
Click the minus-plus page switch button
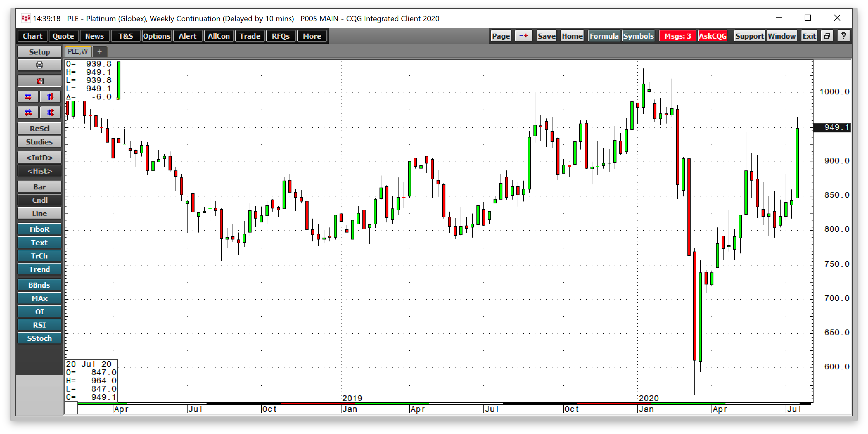(523, 36)
